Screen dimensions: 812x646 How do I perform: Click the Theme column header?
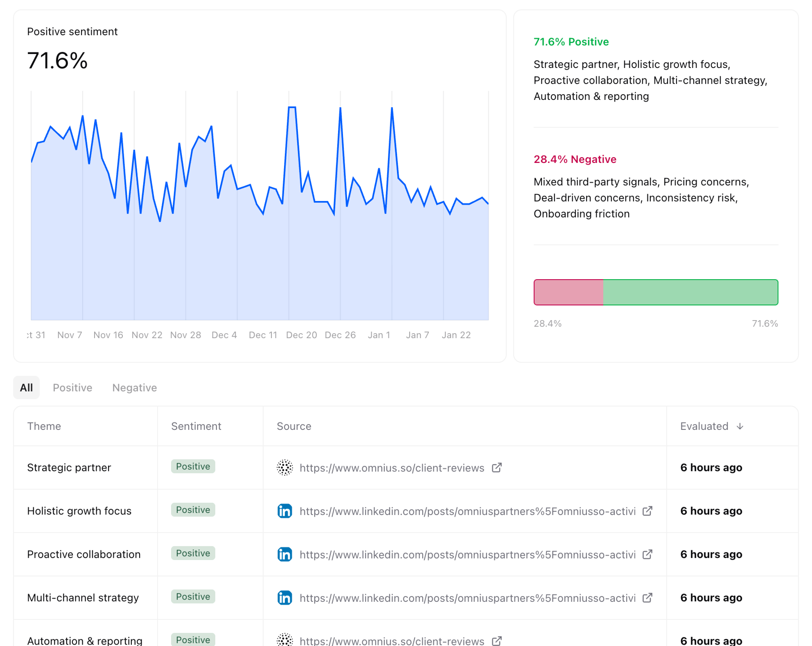pyautogui.click(x=44, y=426)
